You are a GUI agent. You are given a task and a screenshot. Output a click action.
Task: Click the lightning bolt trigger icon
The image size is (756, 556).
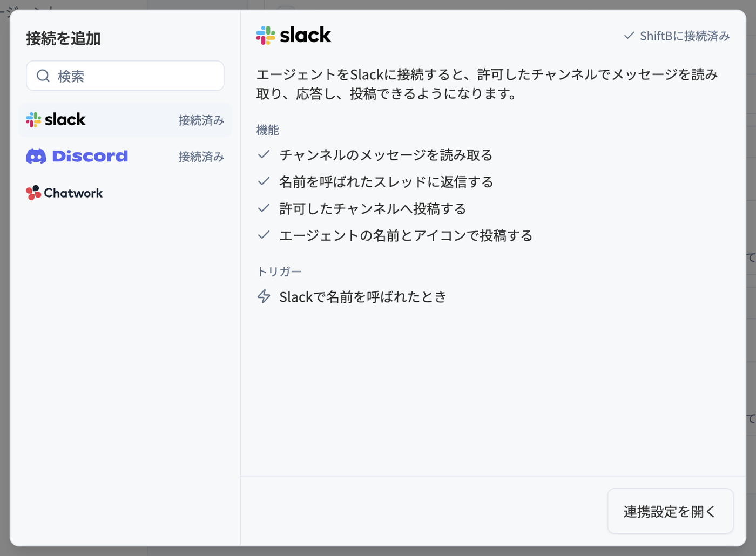point(264,296)
